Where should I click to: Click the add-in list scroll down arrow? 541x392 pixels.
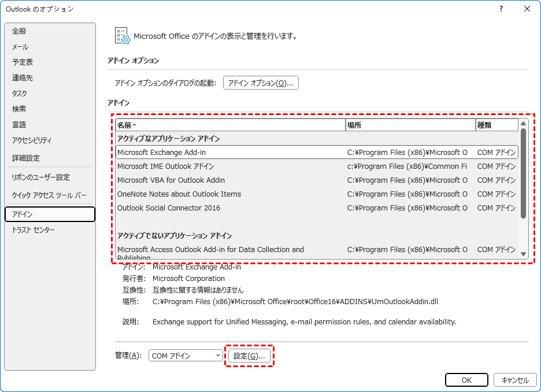523,254
